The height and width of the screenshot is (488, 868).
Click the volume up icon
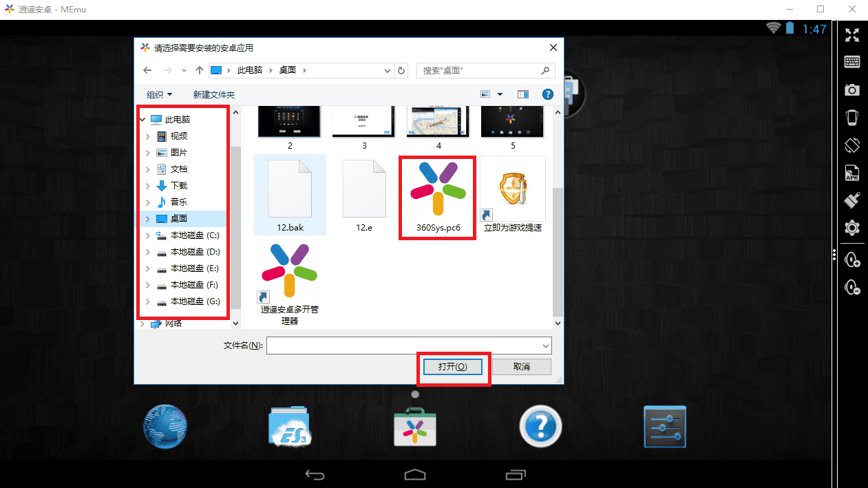pos(852,259)
